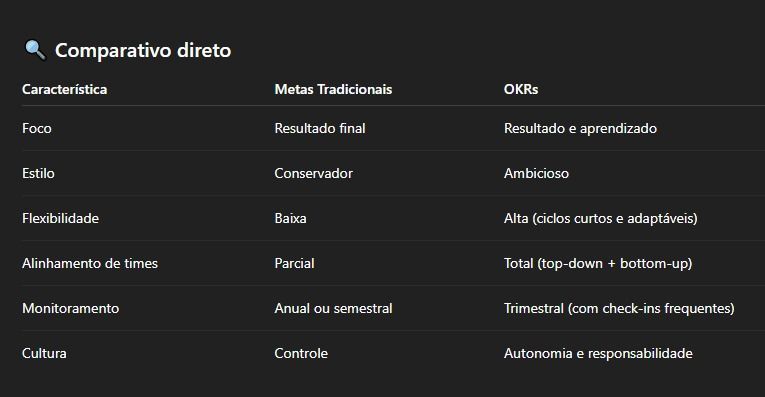Click 'Trimestral (com check-ins frequentes)' cell
Image resolution: width=765 pixels, height=397 pixels.
pyautogui.click(x=619, y=308)
